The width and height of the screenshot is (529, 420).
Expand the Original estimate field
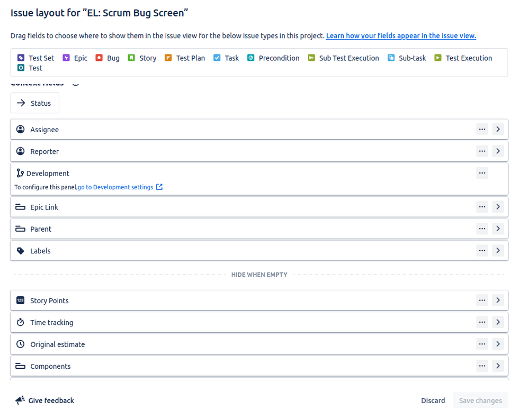[x=498, y=344]
